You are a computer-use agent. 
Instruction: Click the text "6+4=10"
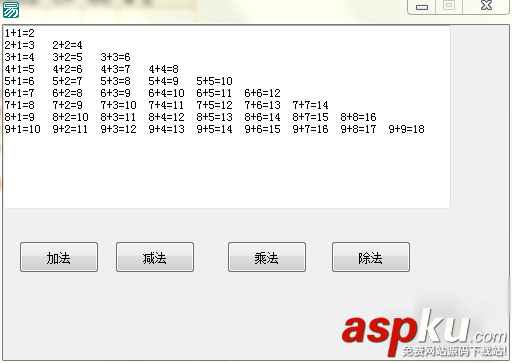166,93
